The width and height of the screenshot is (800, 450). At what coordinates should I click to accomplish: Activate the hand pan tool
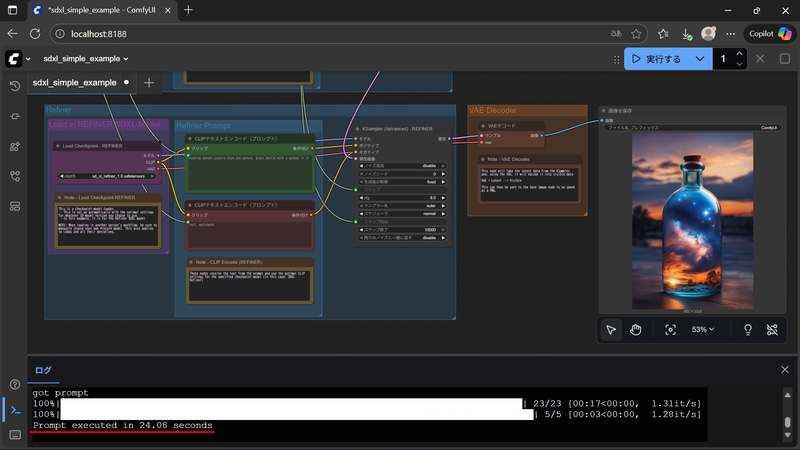click(x=635, y=330)
